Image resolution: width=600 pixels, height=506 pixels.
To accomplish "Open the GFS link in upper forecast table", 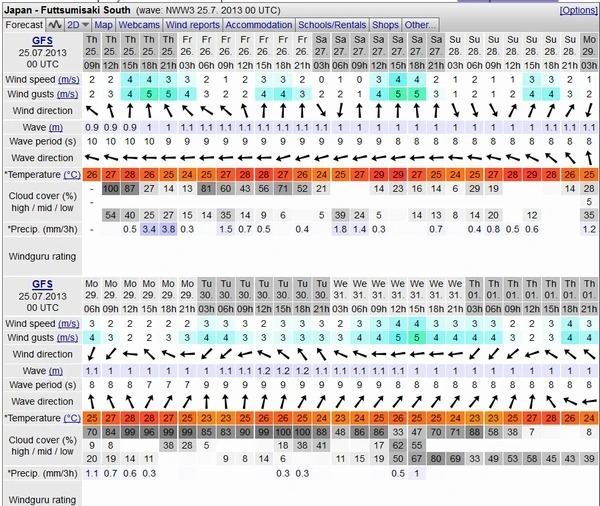I will pyautogui.click(x=42, y=42).
